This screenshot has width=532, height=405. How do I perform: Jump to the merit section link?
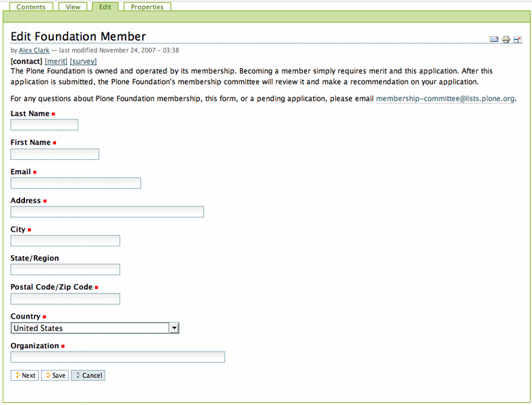pyautogui.click(x=56, y=61)
